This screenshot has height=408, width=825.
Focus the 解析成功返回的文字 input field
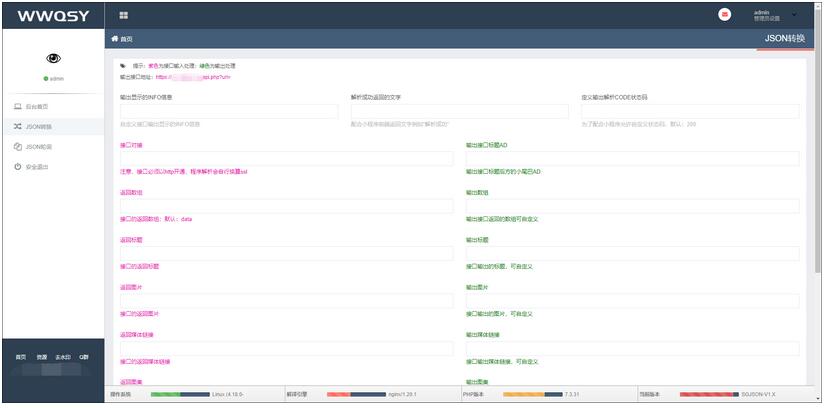(459, 111)
